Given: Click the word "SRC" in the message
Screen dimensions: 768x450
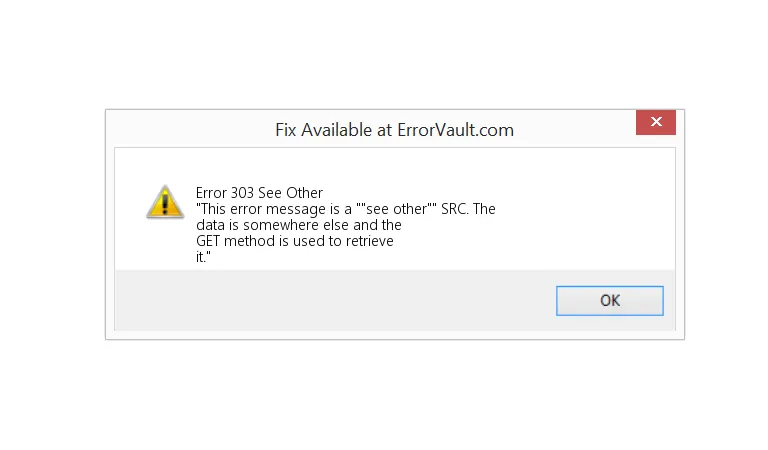Looking at the screenshot, I should click(x=455, y=209).
